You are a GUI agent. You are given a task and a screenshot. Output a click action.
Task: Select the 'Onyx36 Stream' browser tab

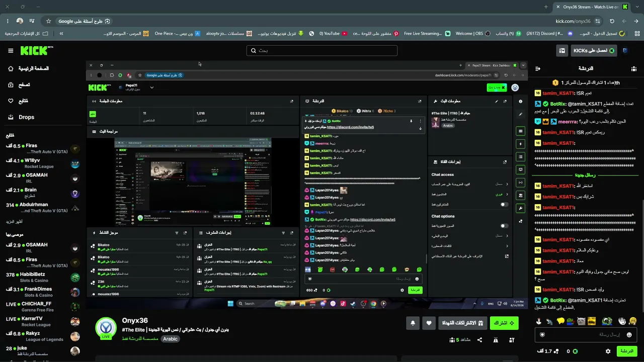coord(591,7)
